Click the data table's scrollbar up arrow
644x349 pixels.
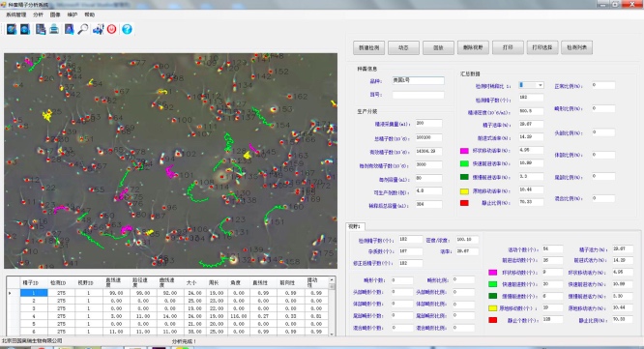(x=332, y=280)
